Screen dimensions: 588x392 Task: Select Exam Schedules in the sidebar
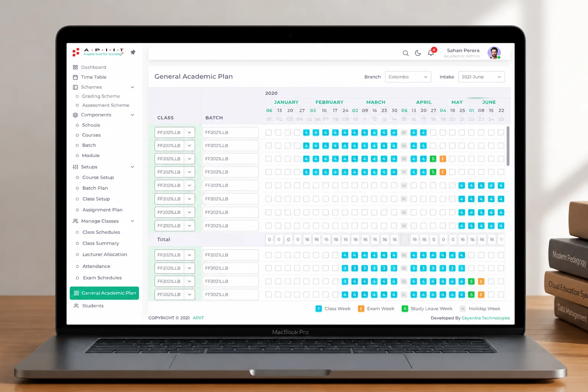(x=102, y=278)
